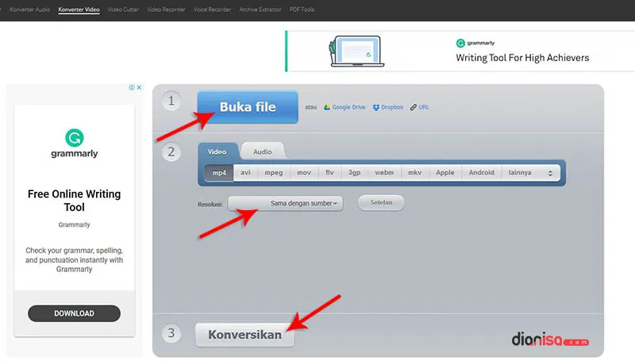Click Free Online Writing Tool ad headline
Image resolution: width=635 pixels, height=364 pixels.
point(75,201)
